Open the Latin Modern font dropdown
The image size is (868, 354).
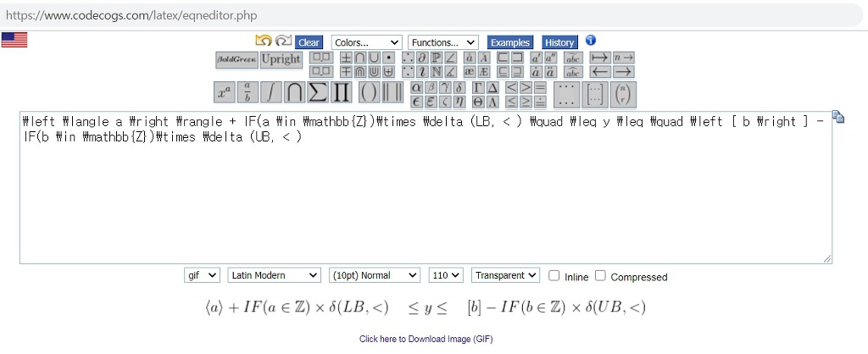click(274, 275)
